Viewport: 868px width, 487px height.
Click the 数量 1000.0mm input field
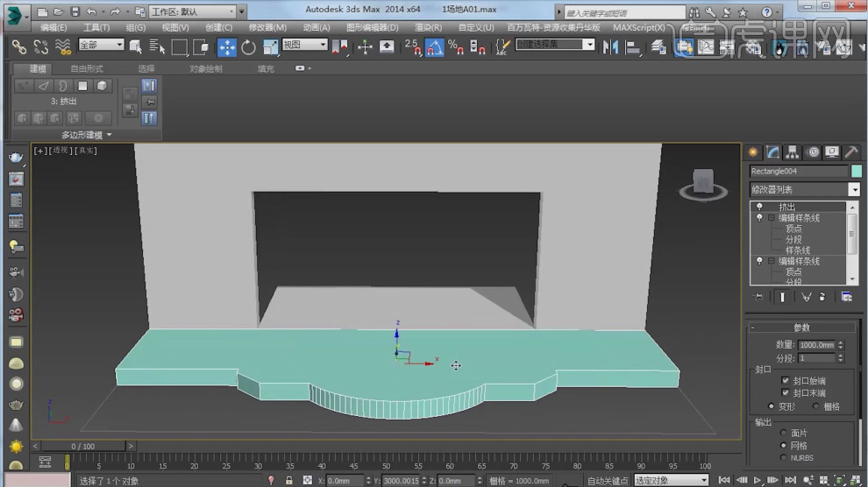(x=817, y=345)
